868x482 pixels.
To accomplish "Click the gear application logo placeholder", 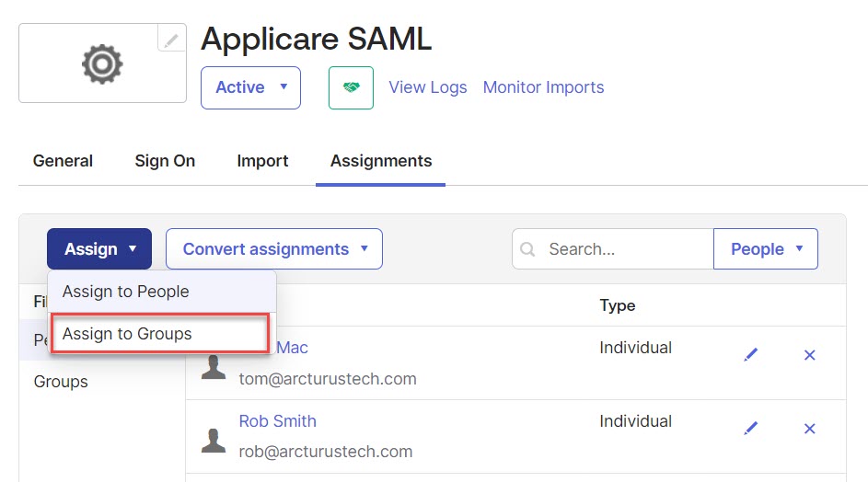I will (101, 63).
